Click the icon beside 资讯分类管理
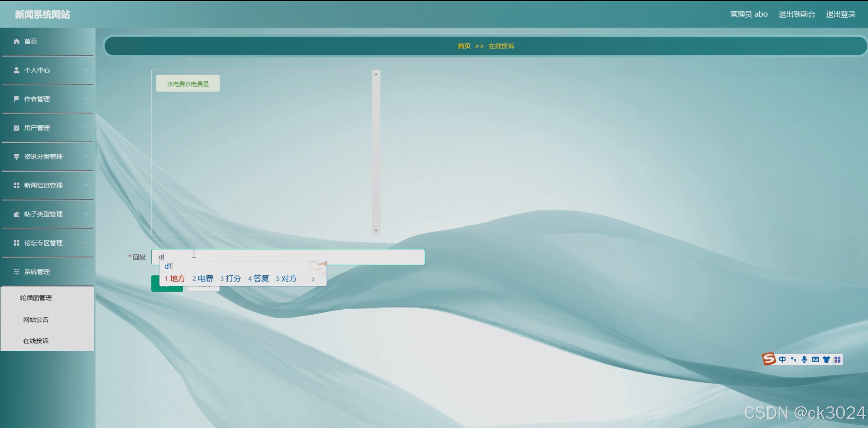 (17, 157)
